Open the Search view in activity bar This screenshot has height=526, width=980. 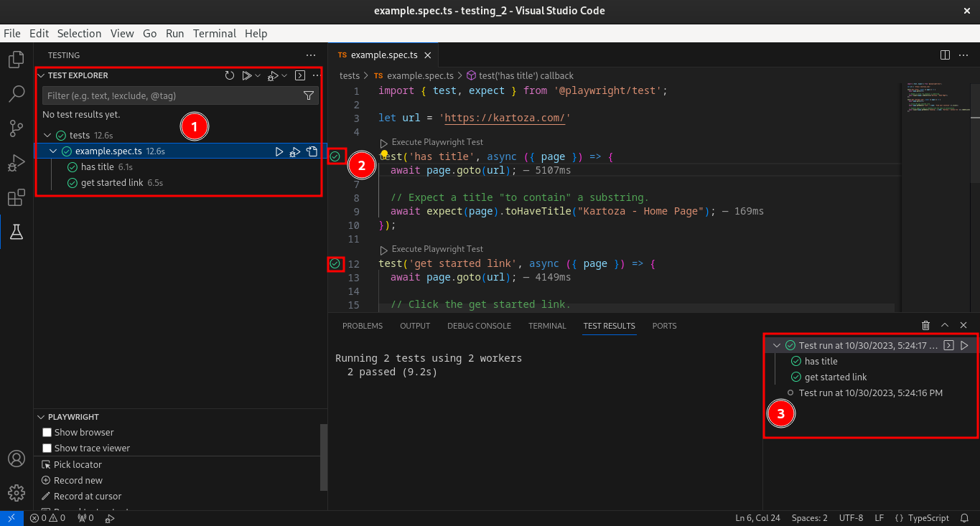coord(17,94)
